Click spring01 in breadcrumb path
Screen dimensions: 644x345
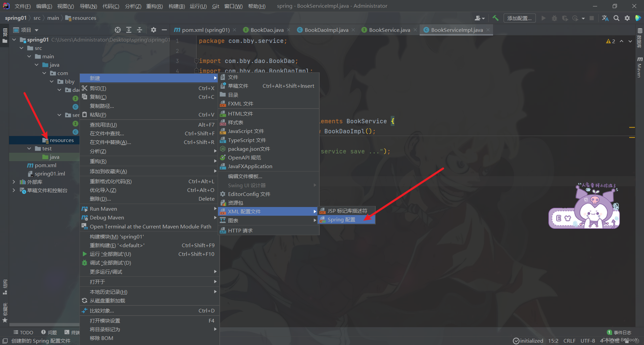[15, 18]
